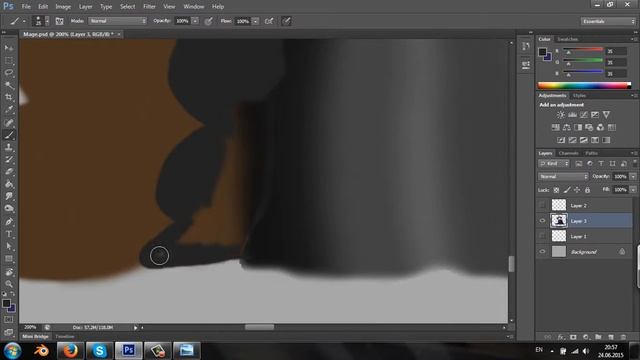Show Layer 1 via its visibility box
This screenshot has width=640, height=360.
(542, 236)
